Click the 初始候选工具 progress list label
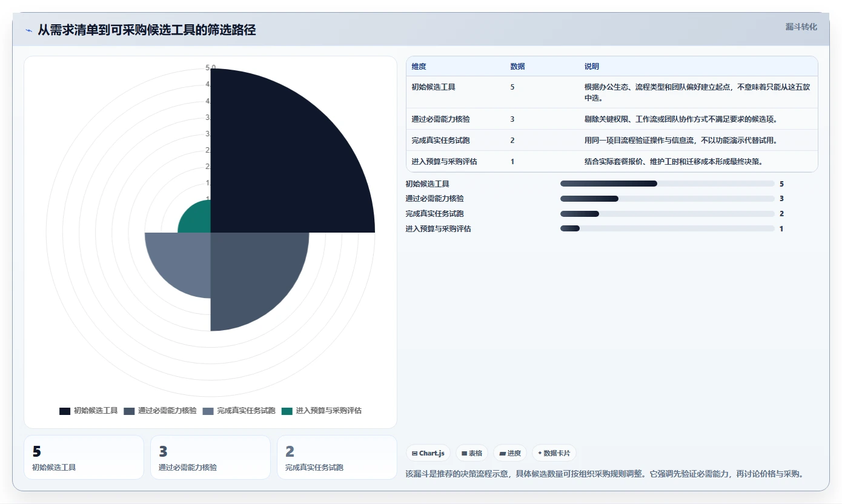 coord(428,184)
